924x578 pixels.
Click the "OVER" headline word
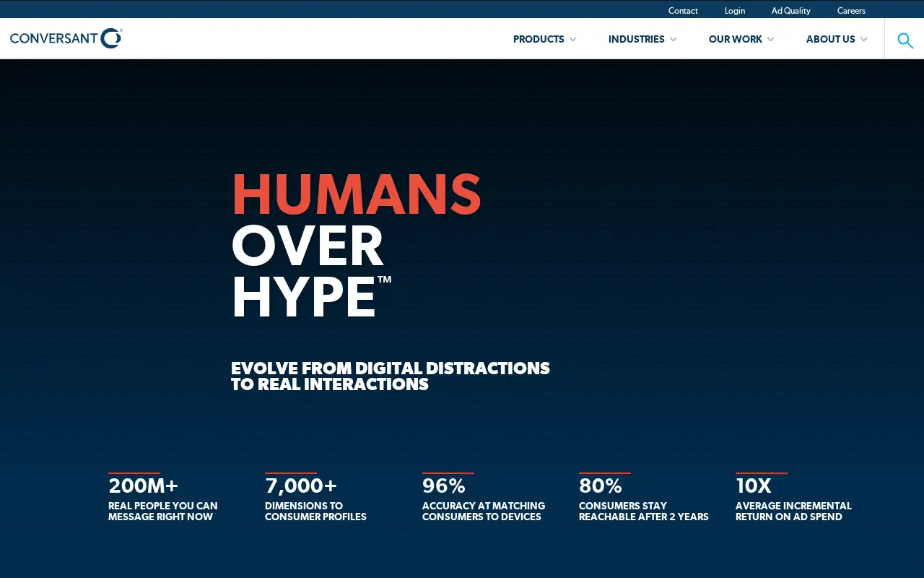click(308, 246)
